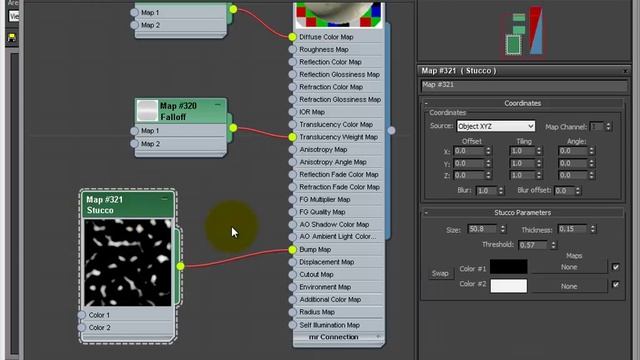Click the Map #321 name field
The image size is (640, 360).
524,85
